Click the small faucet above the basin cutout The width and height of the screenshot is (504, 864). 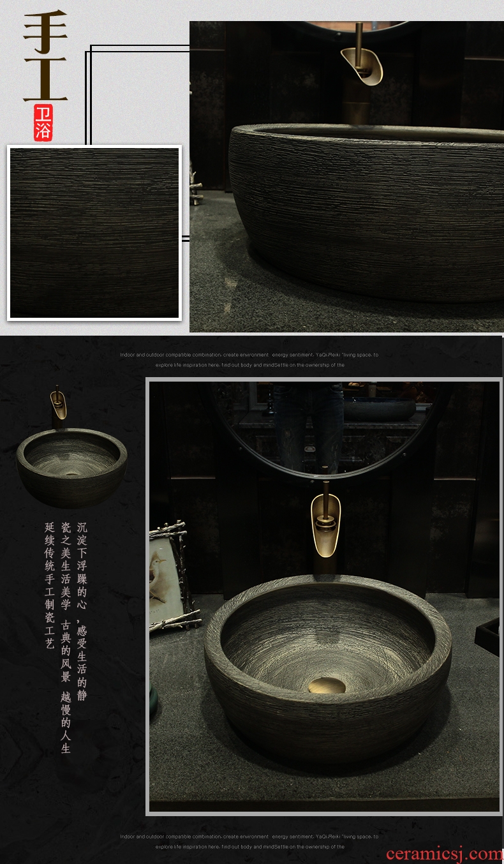(58, 403)
